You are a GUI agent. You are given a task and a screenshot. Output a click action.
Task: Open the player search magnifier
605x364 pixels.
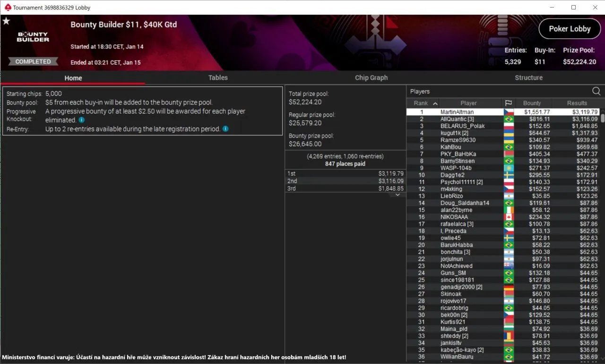pos(596,91)
